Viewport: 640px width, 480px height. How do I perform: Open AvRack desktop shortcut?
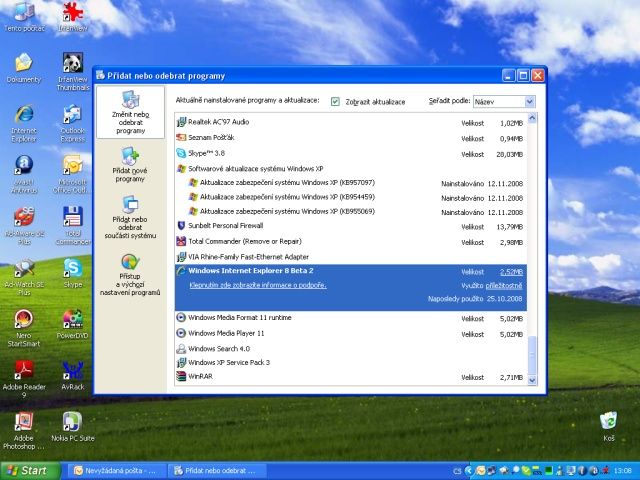73,375
